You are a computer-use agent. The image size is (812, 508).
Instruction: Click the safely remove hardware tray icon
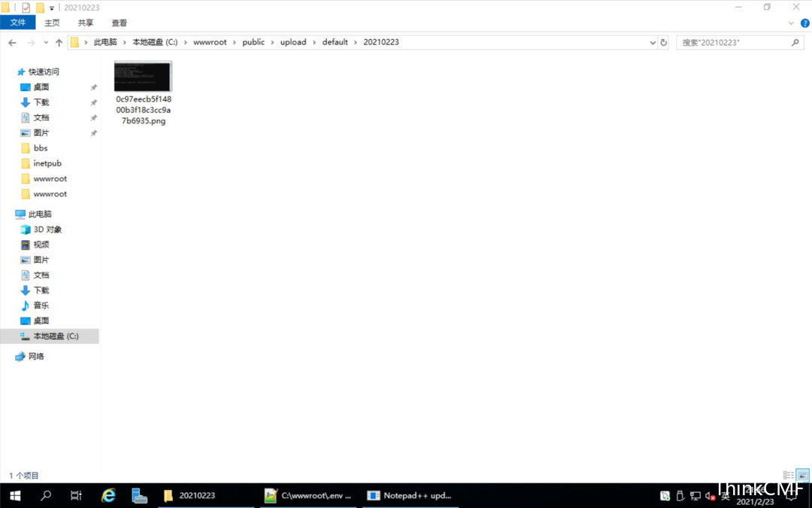[x=680, y=496]
